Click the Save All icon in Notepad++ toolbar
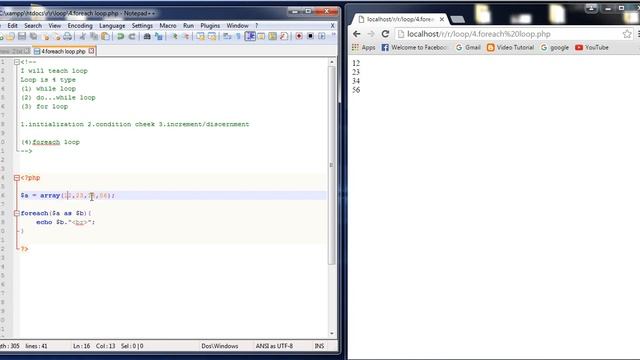 coord(33,36)
